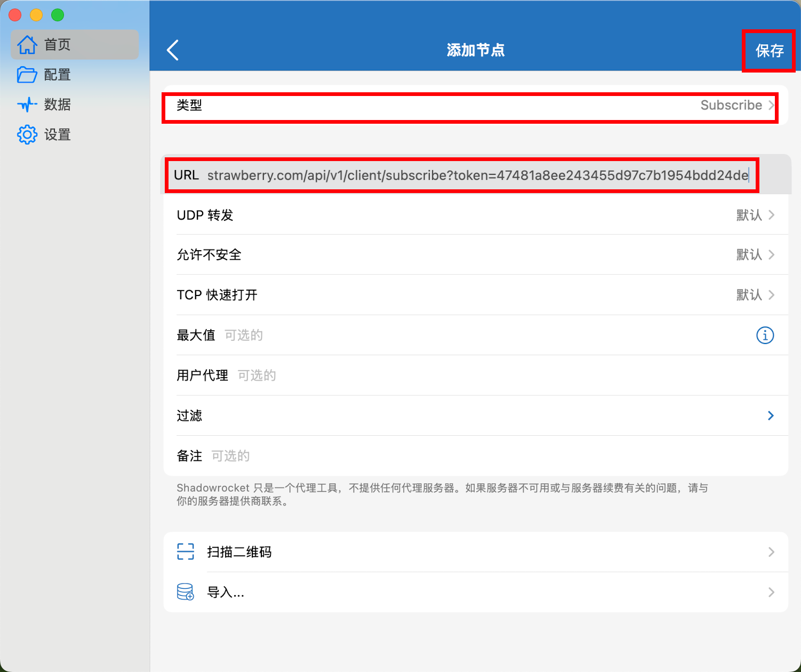Click the 默认 value in TCP 快速打开 row
Viewport: 801px width, 672px height.
click(749, 295)
